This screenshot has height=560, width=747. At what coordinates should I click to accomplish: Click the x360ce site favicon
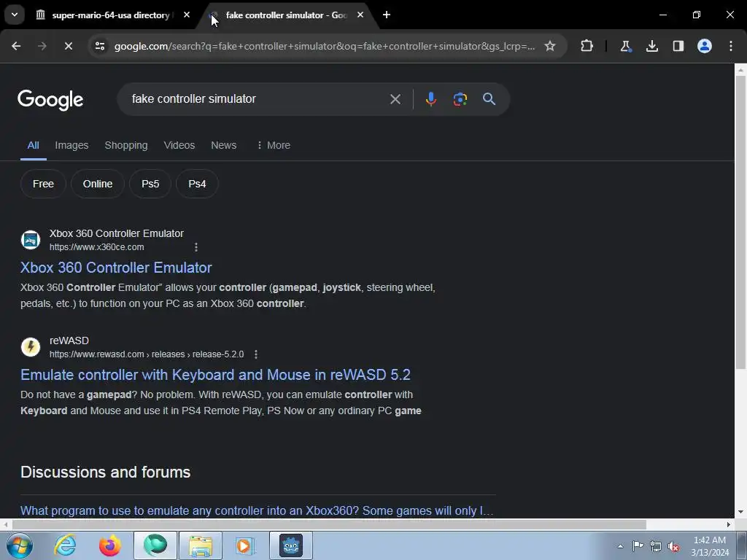(31, 240)
